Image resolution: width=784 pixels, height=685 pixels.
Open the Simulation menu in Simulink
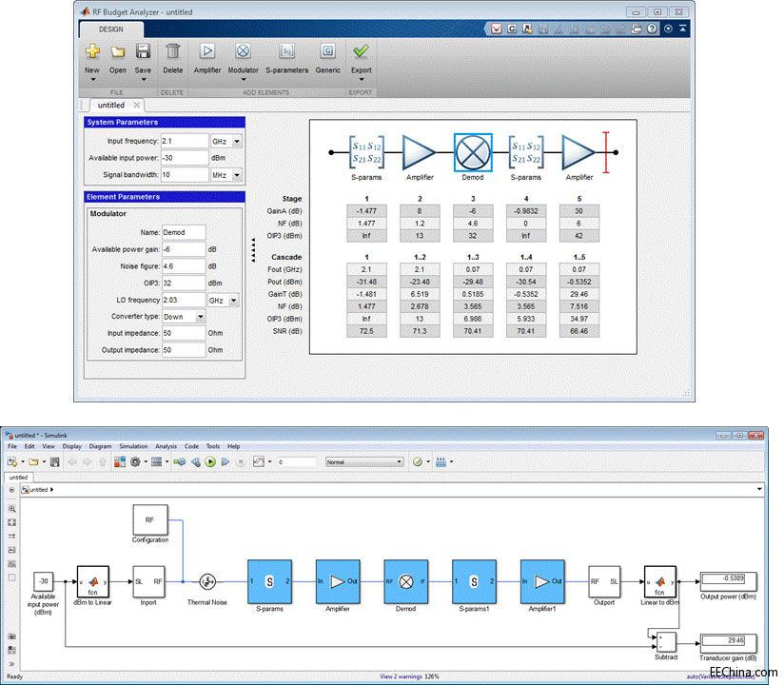(133, 446)
